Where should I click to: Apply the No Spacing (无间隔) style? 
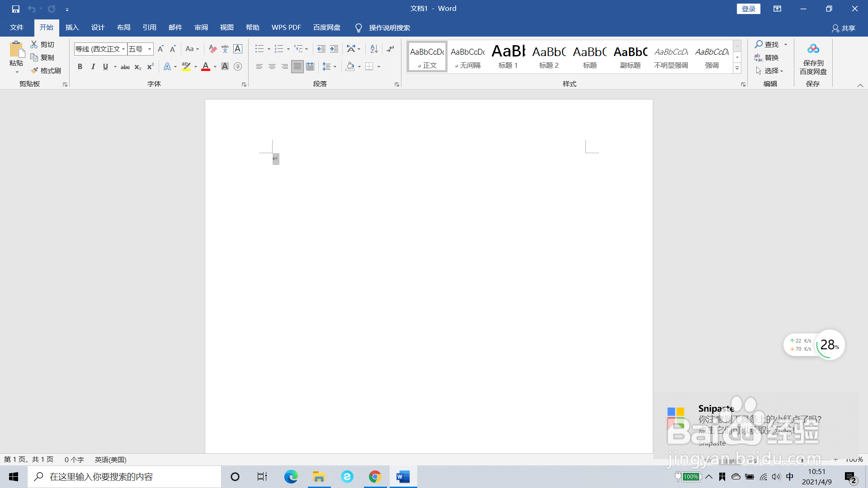(x=468, y=56)
